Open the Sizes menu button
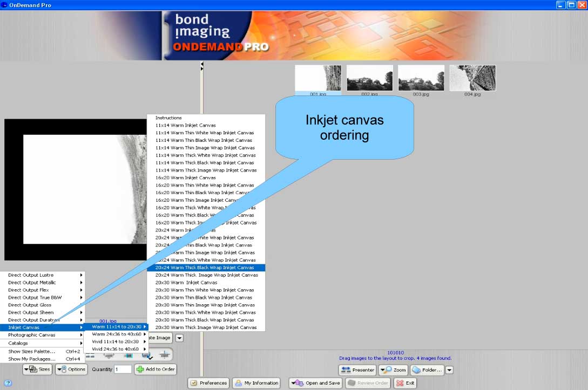This screenshot has height=390, width=588. tap(38, 370)
